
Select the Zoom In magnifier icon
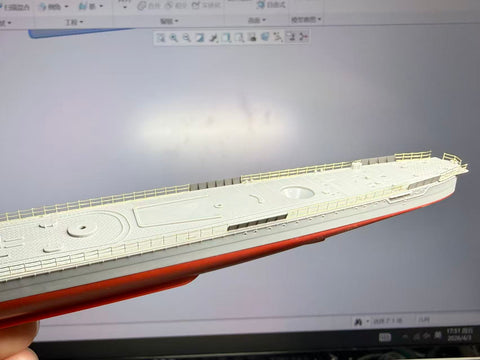174,37
